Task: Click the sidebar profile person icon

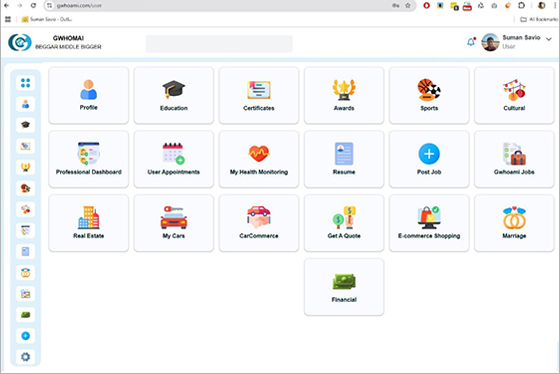Action: click(25, 104)
